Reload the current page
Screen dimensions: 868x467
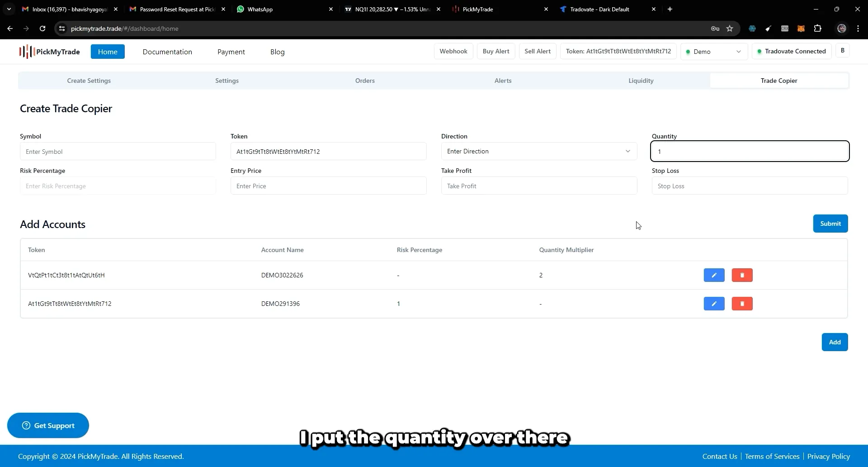pos(42,29)
